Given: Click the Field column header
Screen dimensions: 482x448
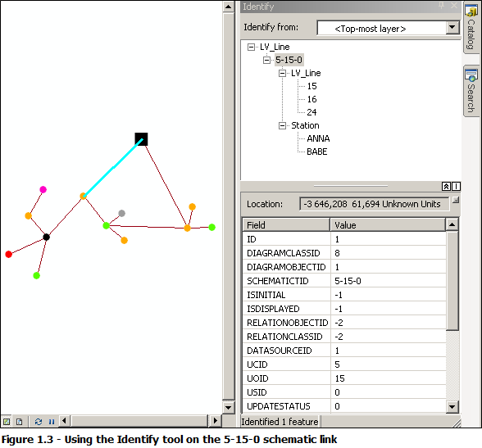Looking at the screenshot, I should pos(286,225).
